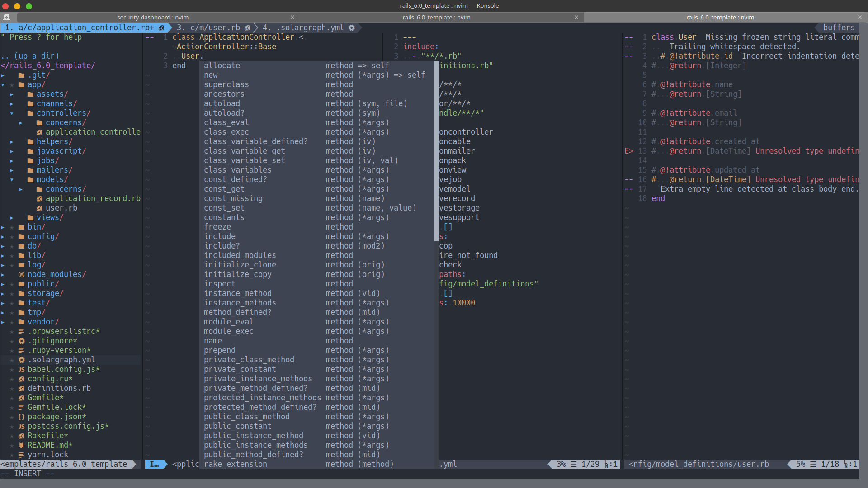Expand the views/ folder arrow
This screenshot has height=488, width=868.
12,218
